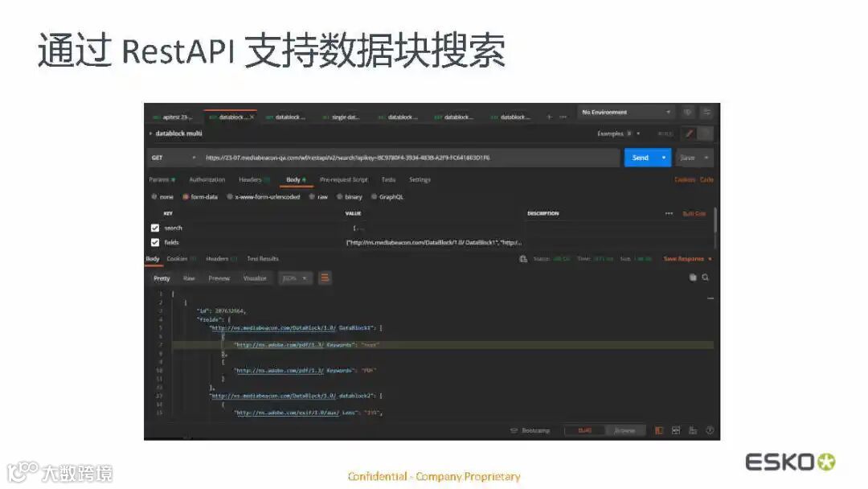This screenshot has width=868, height=489.
Task: Click the Bulk Edit link
Action: 694,214
